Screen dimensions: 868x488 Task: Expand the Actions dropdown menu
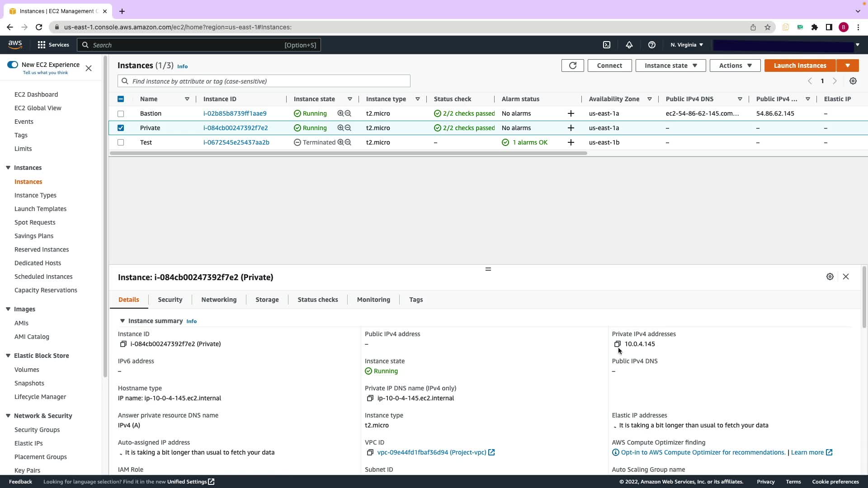(x=735, y=66)
